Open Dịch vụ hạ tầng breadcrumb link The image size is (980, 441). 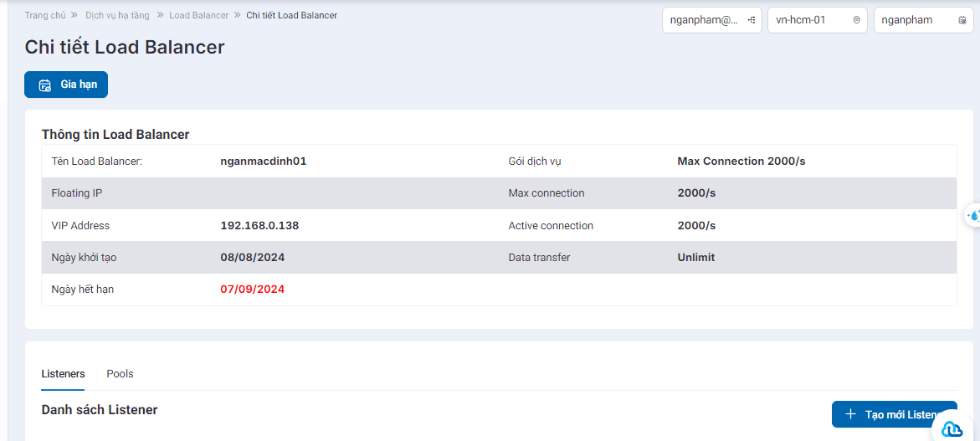117,15
